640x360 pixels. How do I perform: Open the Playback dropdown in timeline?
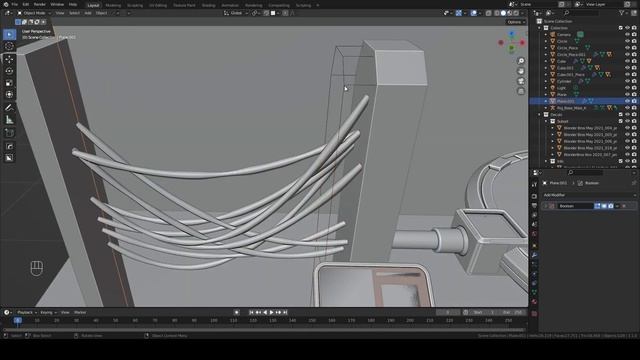(27, 313)
